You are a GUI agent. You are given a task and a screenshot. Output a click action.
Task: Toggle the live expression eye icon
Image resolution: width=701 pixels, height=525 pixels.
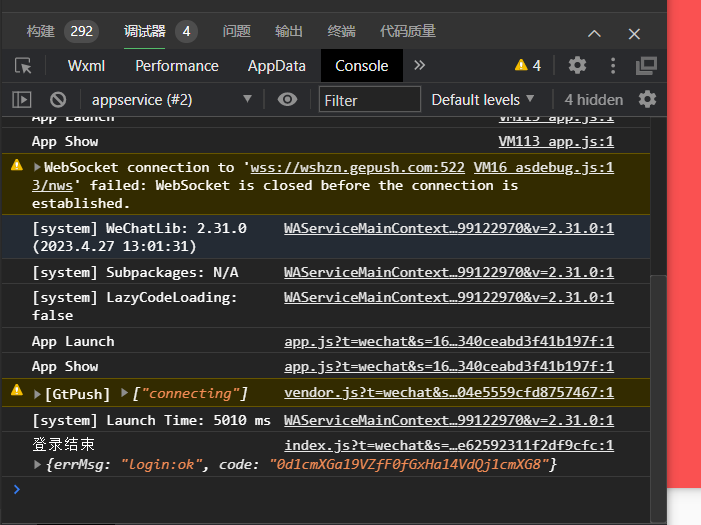[288, 99]
